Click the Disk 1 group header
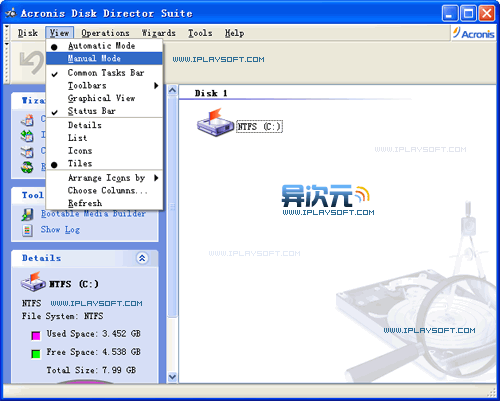The width and height of the screenshot is (500, 401). tap(211, 93)
